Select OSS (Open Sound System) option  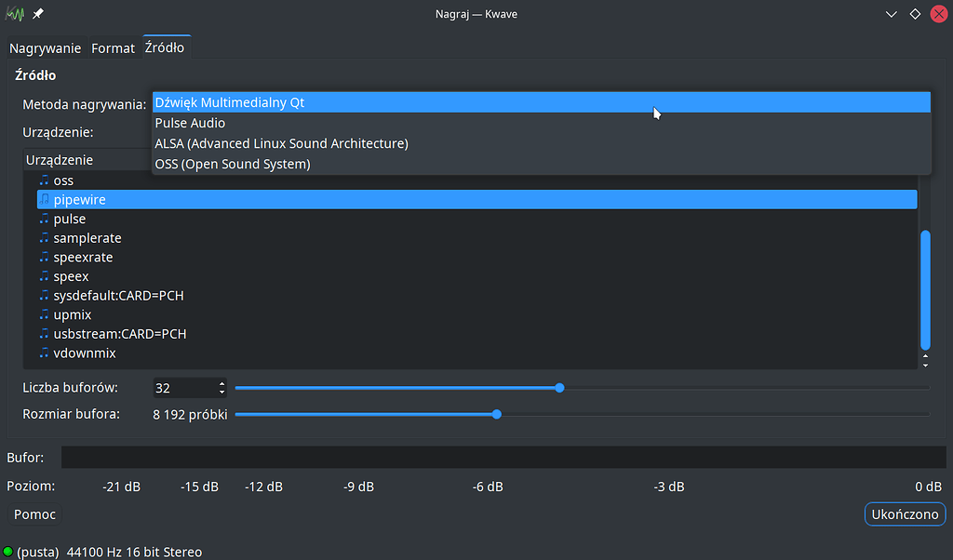(233, 164)
